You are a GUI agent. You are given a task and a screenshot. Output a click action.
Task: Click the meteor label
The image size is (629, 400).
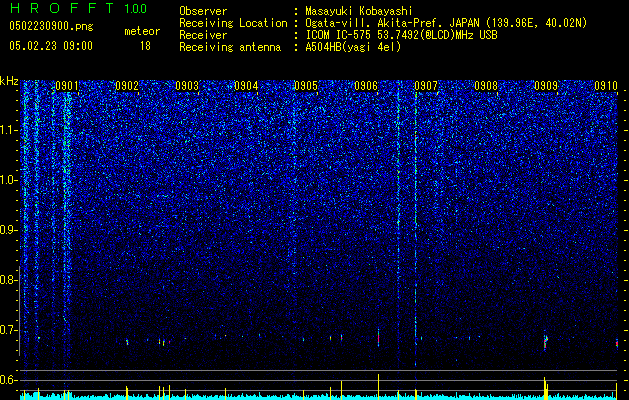tap(142, 31)
